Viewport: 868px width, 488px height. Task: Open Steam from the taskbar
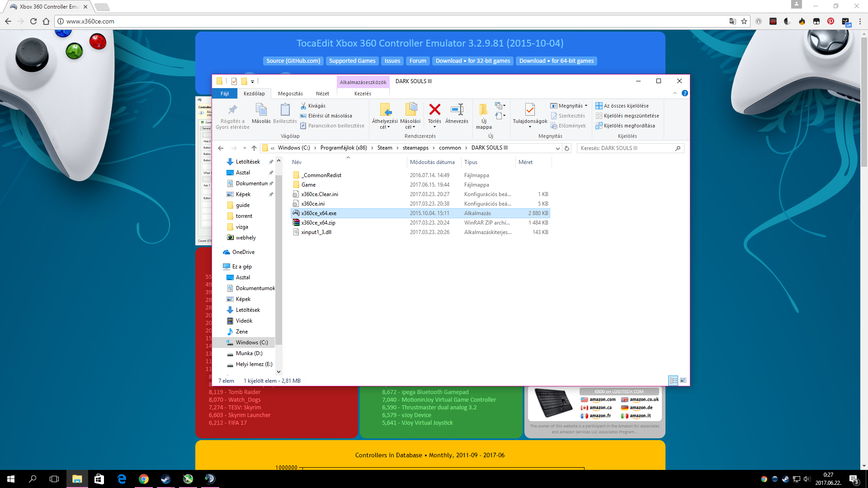(x=166, y=479)
